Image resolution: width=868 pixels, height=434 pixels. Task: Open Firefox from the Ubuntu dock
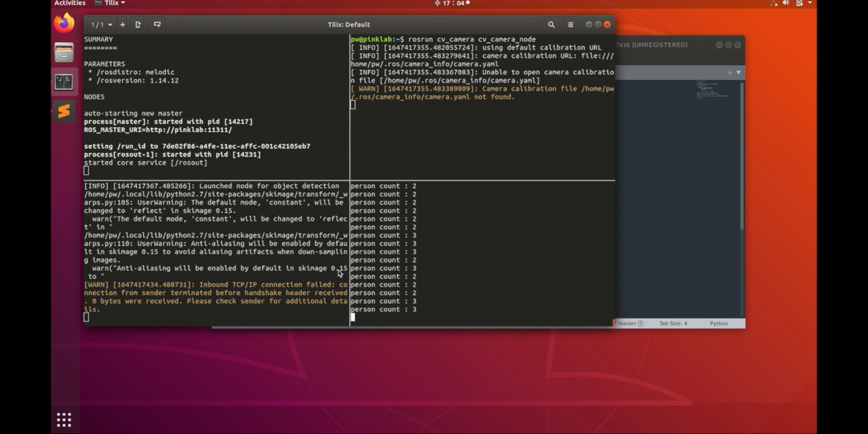click(64, 24)
